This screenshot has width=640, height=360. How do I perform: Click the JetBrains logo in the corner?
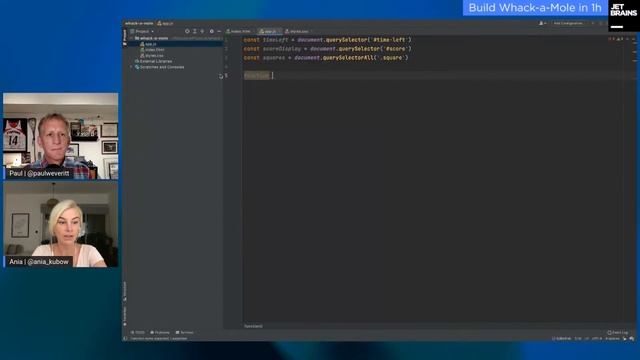coord(624,16)
